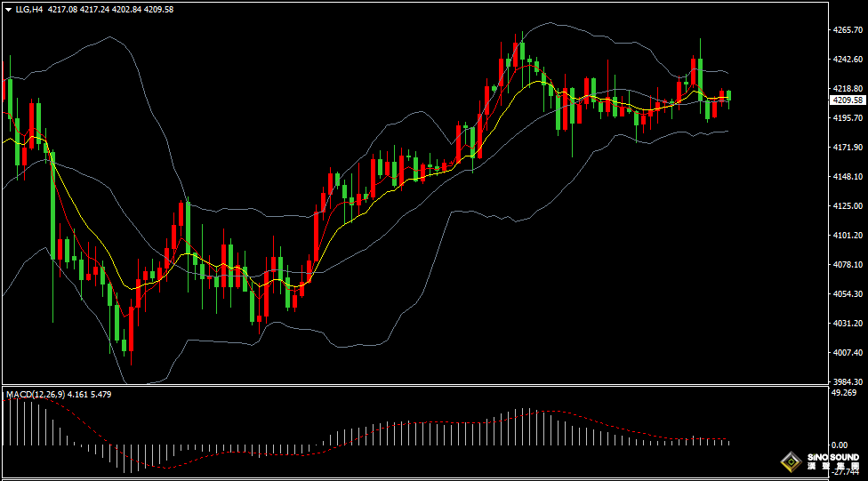Click the 4218.00 price axis label

[846, 88]
